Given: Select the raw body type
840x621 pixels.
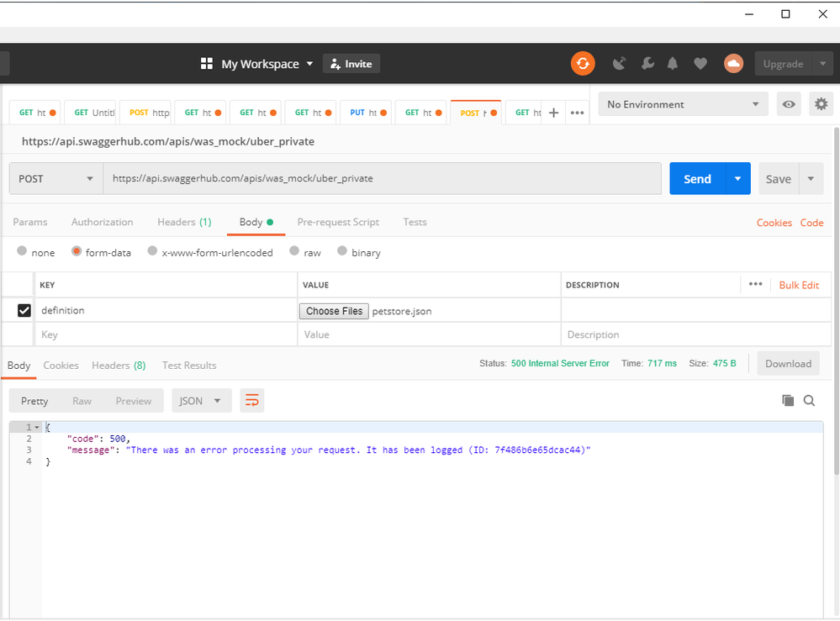Looking at the screenshot, I should pos(295,252).
